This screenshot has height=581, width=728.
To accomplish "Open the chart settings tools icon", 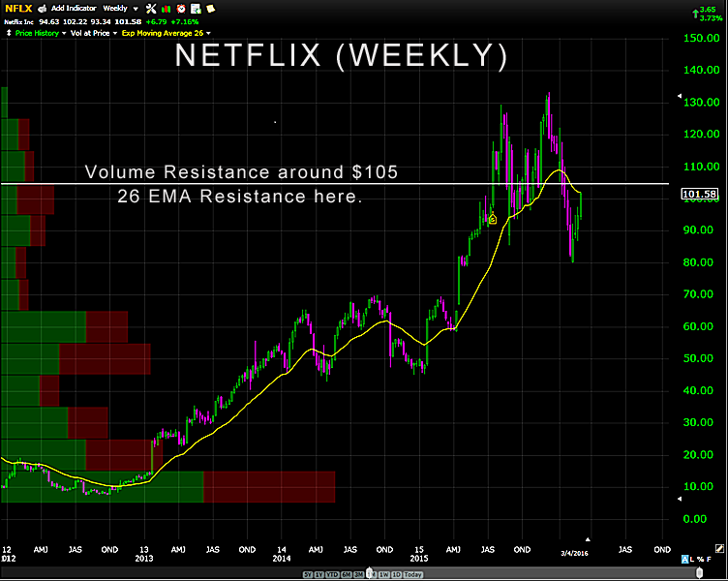I will [x=151, y=9].
